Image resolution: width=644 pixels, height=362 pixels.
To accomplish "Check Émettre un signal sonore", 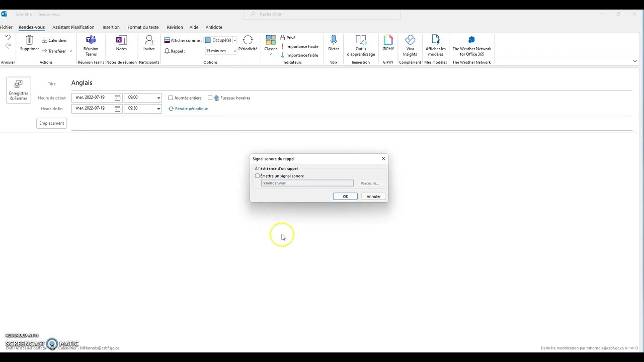I will (x=257, y=176).
